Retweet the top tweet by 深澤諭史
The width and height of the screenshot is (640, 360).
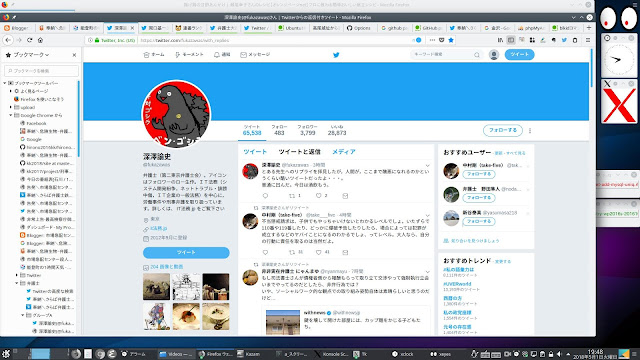tap(292, 196)
